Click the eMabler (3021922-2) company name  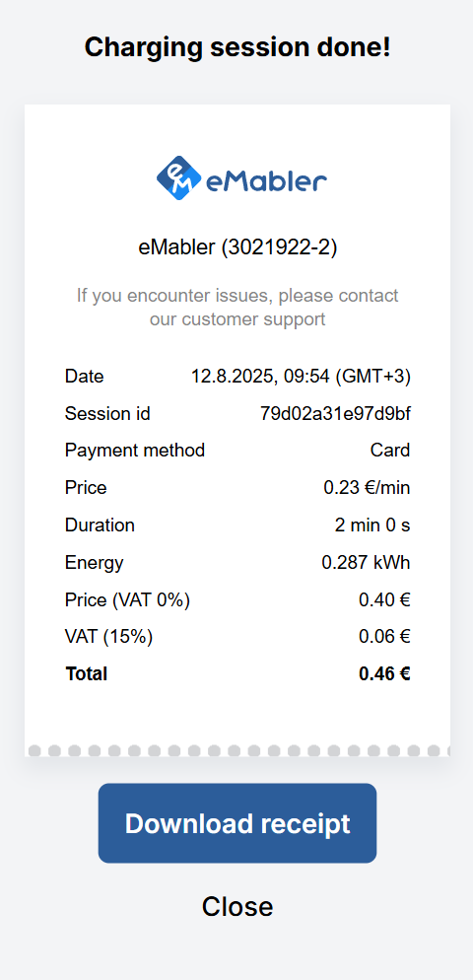(x=237, y=247)
